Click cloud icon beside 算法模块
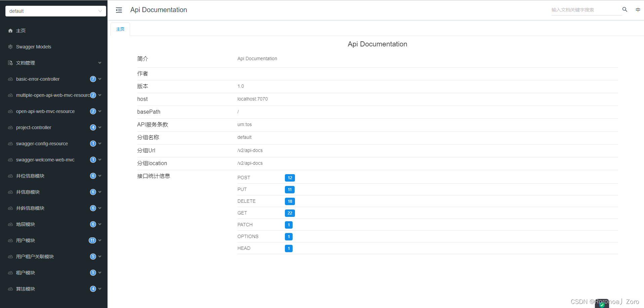 tap(10, 289)
